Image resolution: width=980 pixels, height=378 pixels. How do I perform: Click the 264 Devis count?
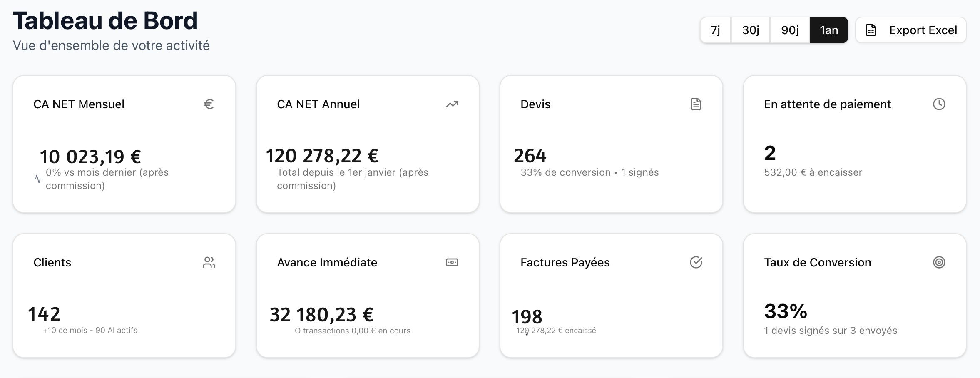click(x=530, y=156)
